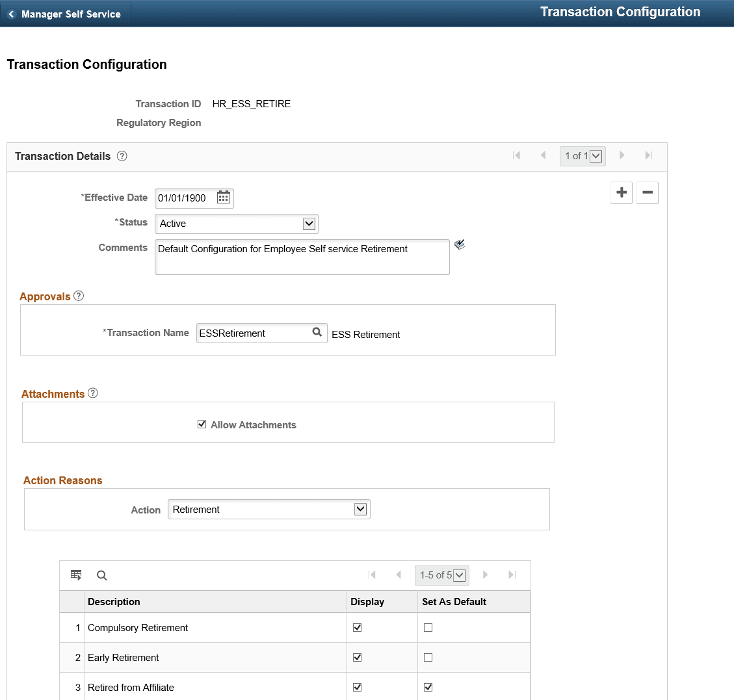
Task: Click the next-page arrow in the grid navigation
Action: pyautogui.click(x=486, y=575)
